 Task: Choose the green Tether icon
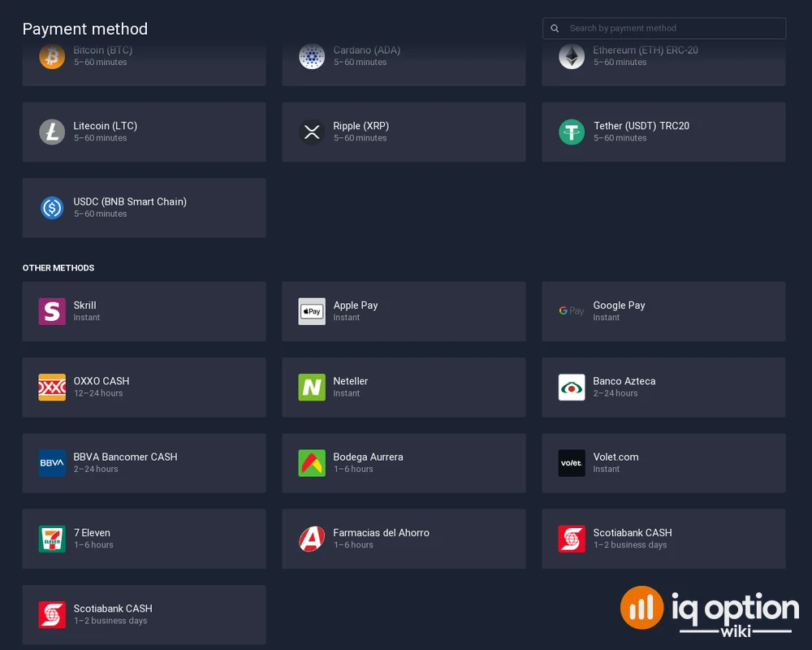click(572, 132)
